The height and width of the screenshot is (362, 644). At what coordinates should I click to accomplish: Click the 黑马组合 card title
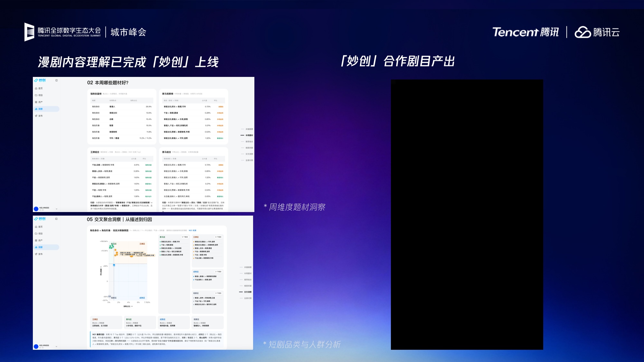167,152
